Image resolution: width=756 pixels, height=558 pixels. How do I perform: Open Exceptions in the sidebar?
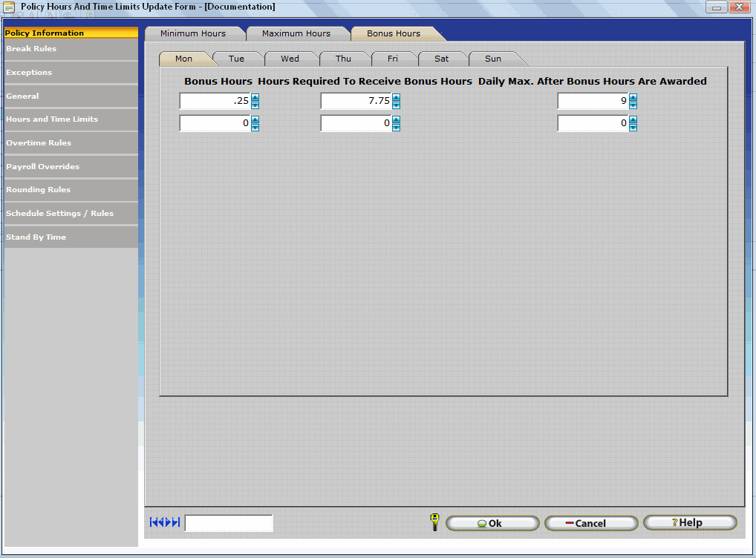coord(71,72)
